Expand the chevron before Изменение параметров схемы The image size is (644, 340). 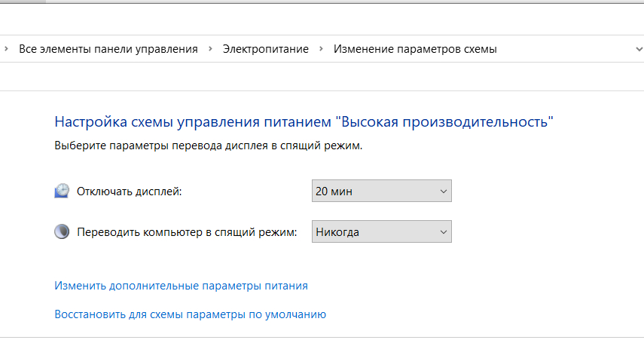click(322, 49)
